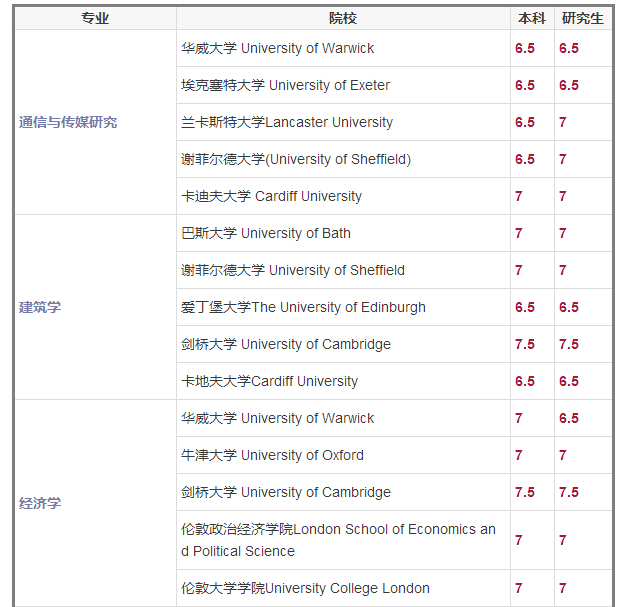The image size is (625, 607).
Task: Click London School of Economics postgraduate score 7
Action: [562, 540]
